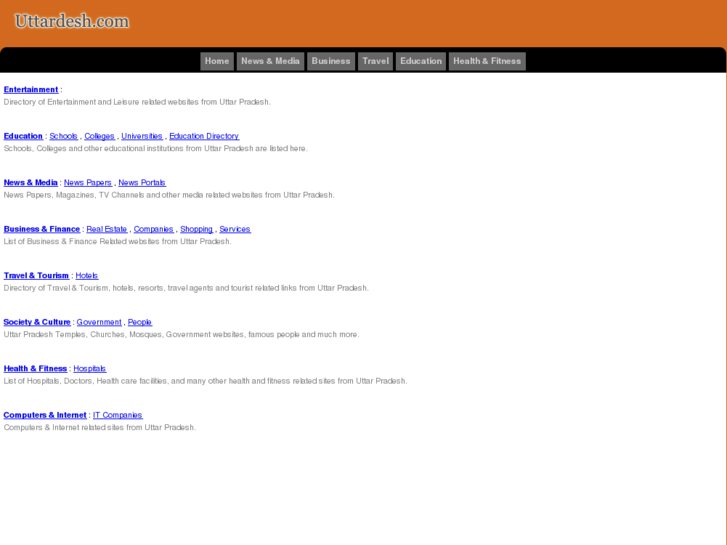The height and width of the screenshot is (545, 727).
Task: Visit the Hotels link
Action: (x=87, y=276)
